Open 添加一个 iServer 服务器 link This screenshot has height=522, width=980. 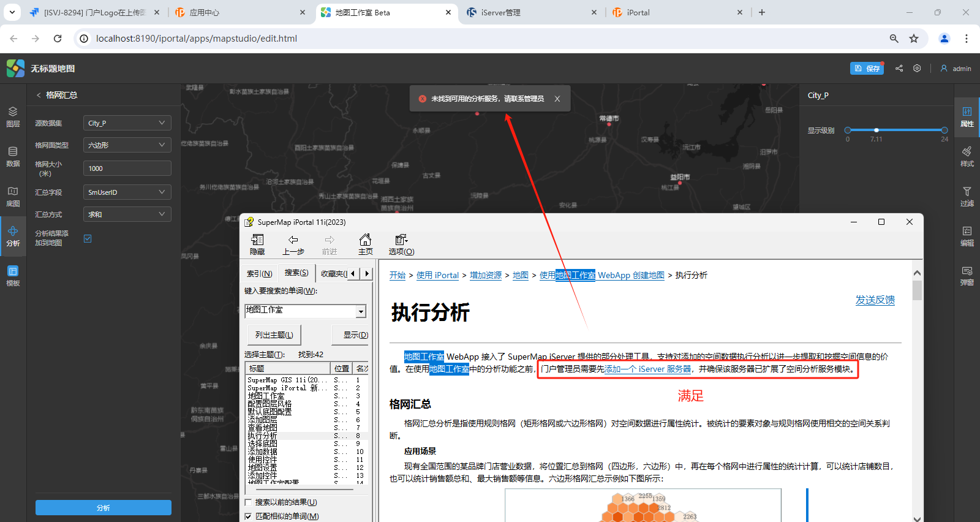click(648, 369)
